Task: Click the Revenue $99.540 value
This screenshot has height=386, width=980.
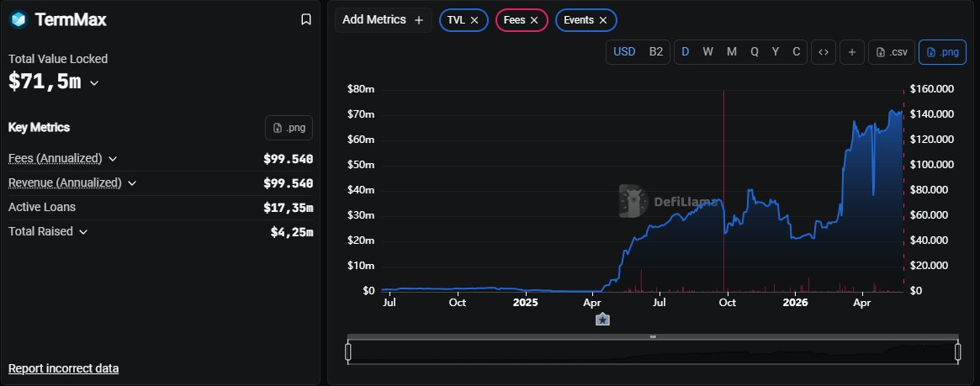Action: pyautogui.click(x=289, y=183)
